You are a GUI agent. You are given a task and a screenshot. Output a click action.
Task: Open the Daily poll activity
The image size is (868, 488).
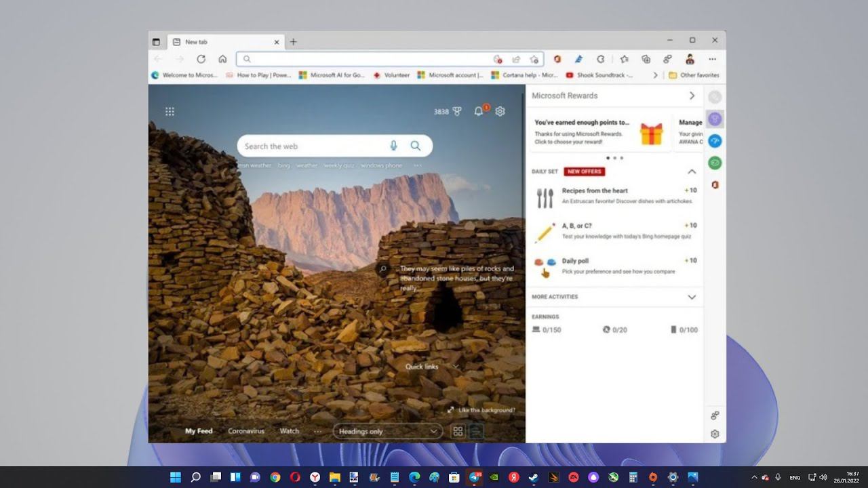[x=616, y=267]
